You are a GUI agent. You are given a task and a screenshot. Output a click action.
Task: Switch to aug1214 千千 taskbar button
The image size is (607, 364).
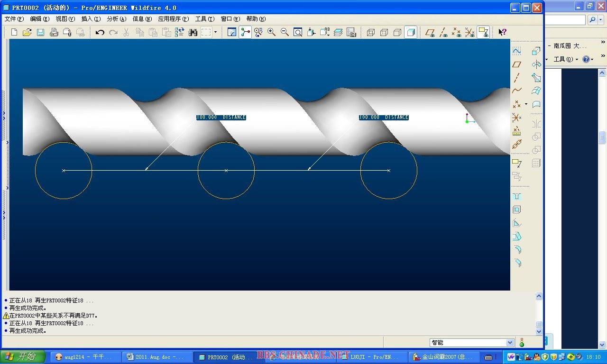click(85, 357)
